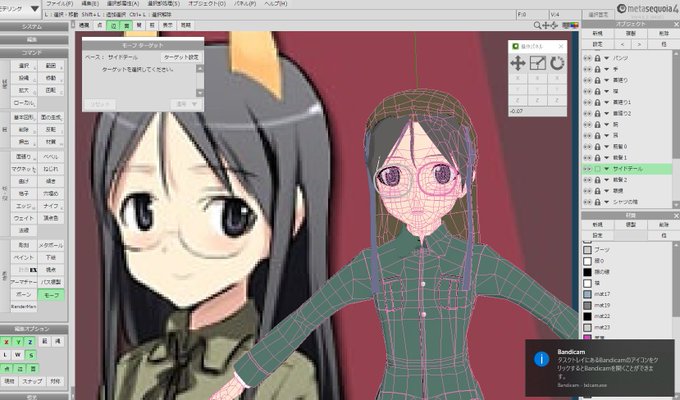
Task: Click the 対称 symmetry button
Action: pyautogui.click(x=55, y=381)
